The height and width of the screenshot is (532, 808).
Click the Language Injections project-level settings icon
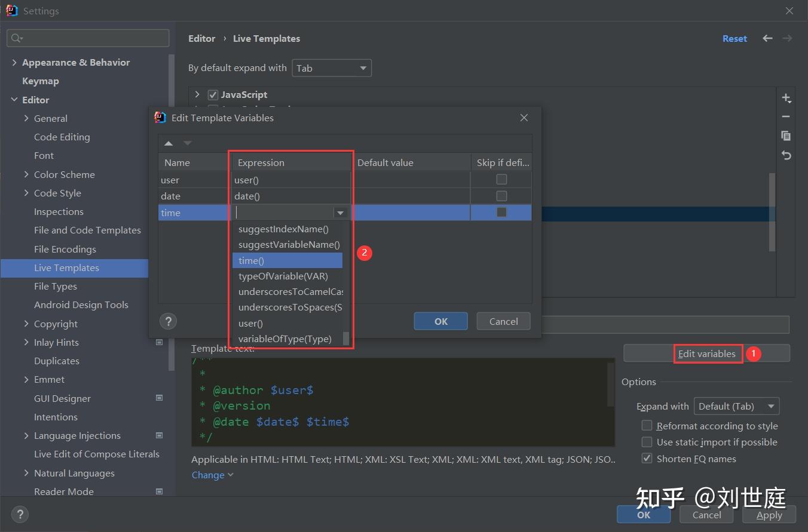(159, 435)
